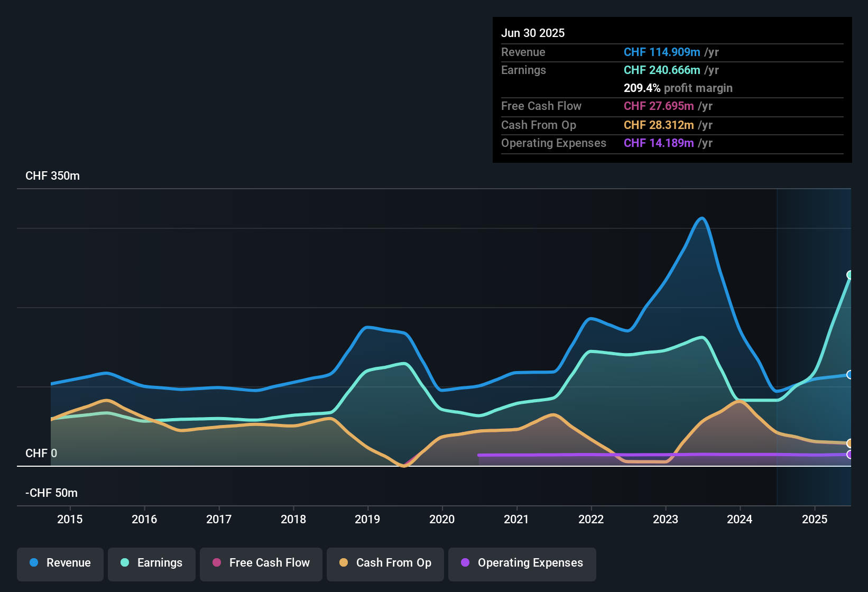Click the 2016 label on the time axis
This screenshot has width=868, height=592.
click(x=144, y=519)
